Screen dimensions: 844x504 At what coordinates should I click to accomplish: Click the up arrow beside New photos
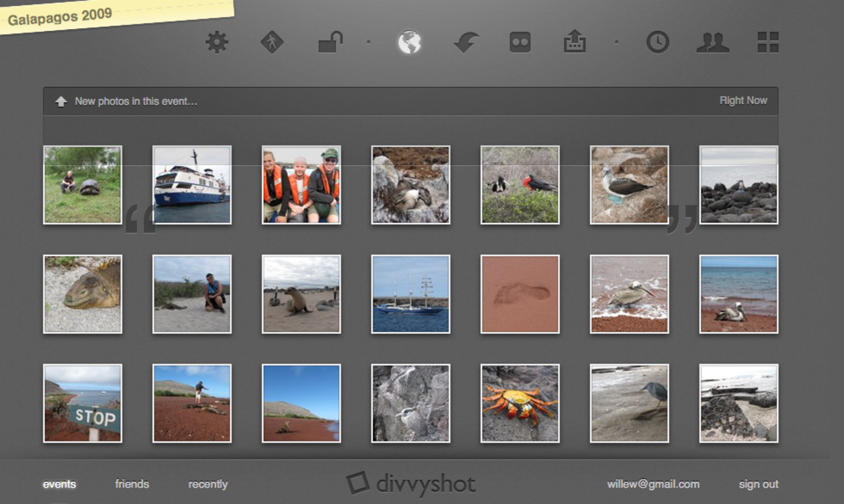[61, 101]
